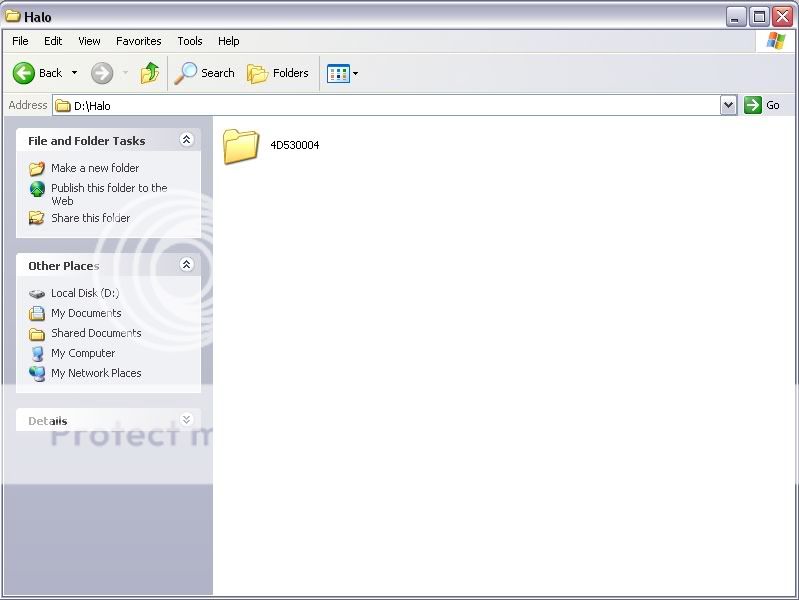Open My Network Places link

pyautogui.click(x=96, y=373)
